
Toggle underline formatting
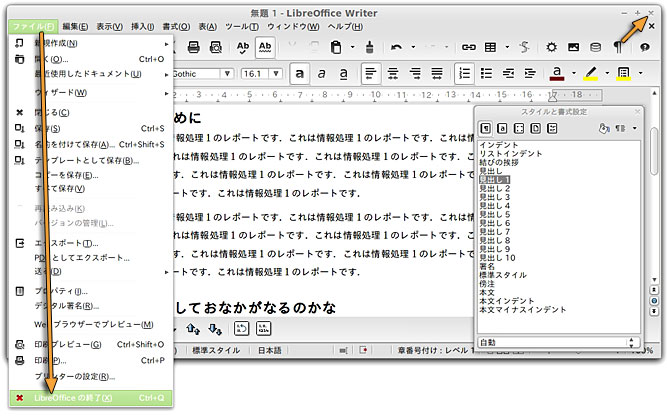point(344,74)
